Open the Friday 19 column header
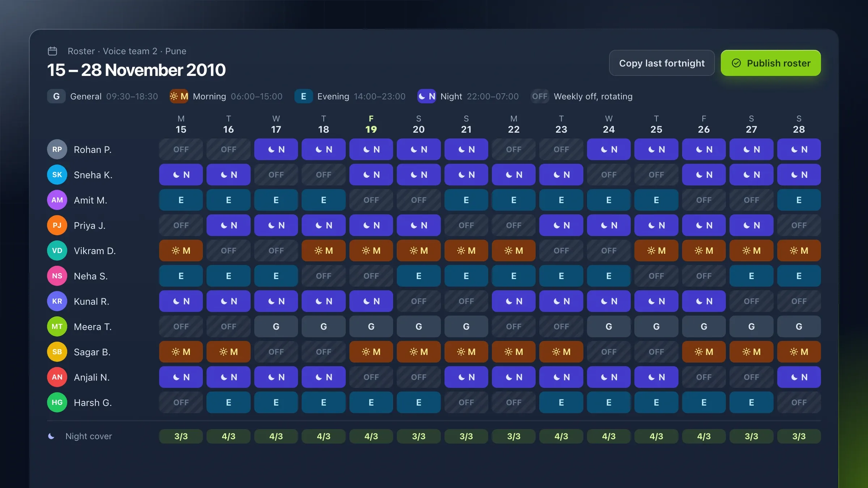Screen dimensions: 868x488 point(371,124)
